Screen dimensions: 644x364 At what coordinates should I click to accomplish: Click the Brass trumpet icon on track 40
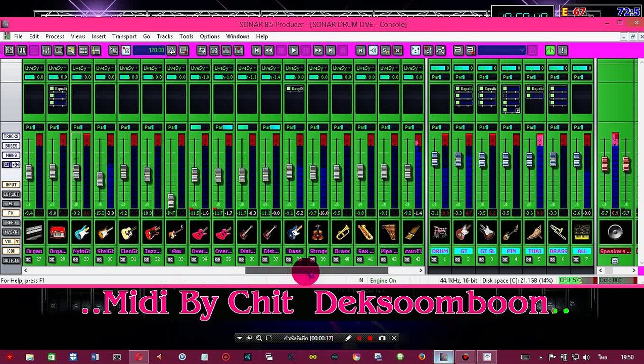point(342,233)
